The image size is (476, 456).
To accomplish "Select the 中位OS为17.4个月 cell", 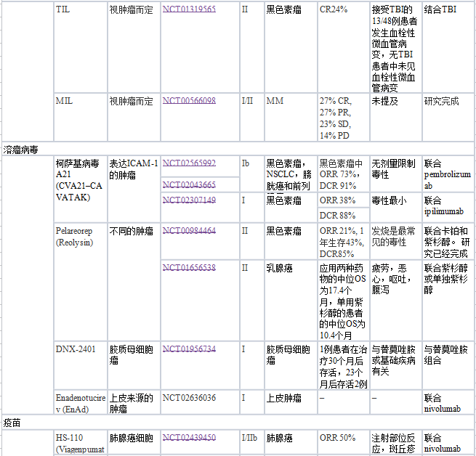I will [343, 301].
